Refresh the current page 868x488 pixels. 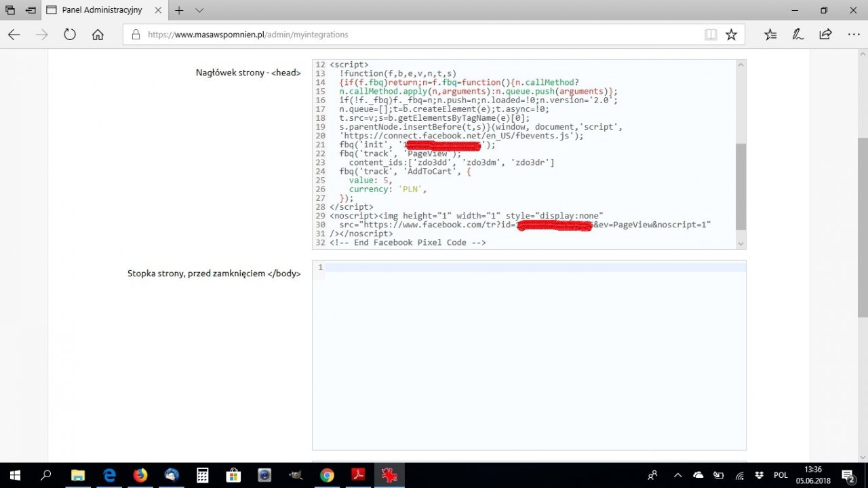point(70,35)
